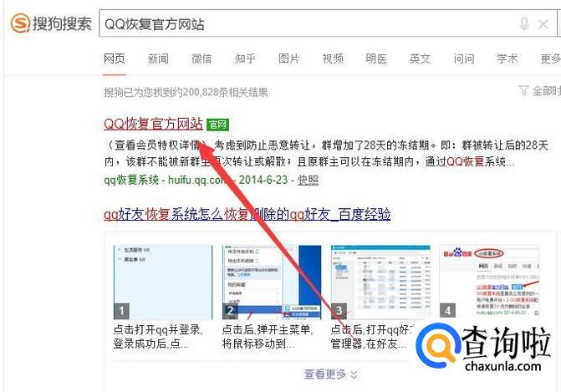Open the QQ恢复官方网站 result link
Viewport: 561px width, 392px height.
(154, 124)
